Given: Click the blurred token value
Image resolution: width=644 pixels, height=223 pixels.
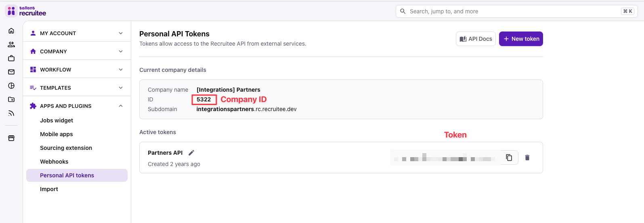Looking at the screenshot, I should (x=445, y=158).
